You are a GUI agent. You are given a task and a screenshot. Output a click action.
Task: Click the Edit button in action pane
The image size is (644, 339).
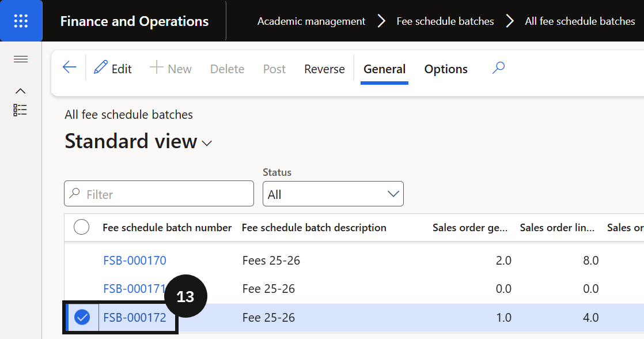113,68
